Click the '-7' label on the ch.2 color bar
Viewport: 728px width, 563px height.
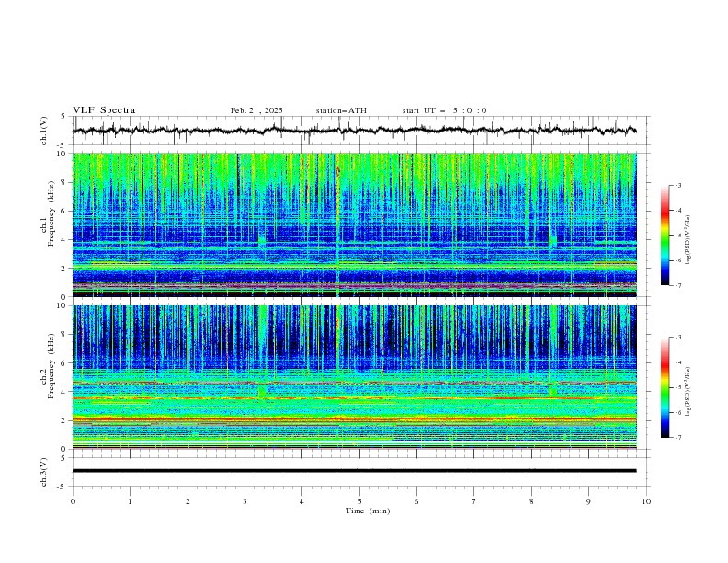(677, 438)
